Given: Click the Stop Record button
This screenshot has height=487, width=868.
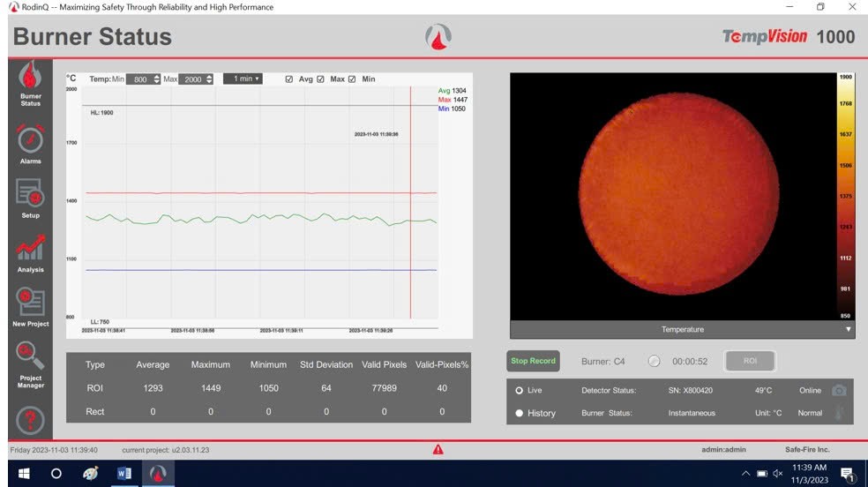Looking at the screenshot, I should pyautogui.click(x=533, y=361).
